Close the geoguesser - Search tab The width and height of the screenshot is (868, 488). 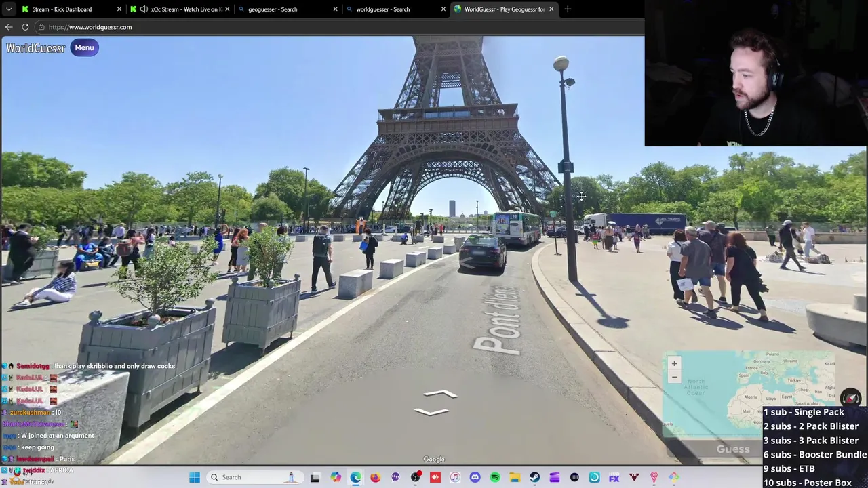[335, 9]
